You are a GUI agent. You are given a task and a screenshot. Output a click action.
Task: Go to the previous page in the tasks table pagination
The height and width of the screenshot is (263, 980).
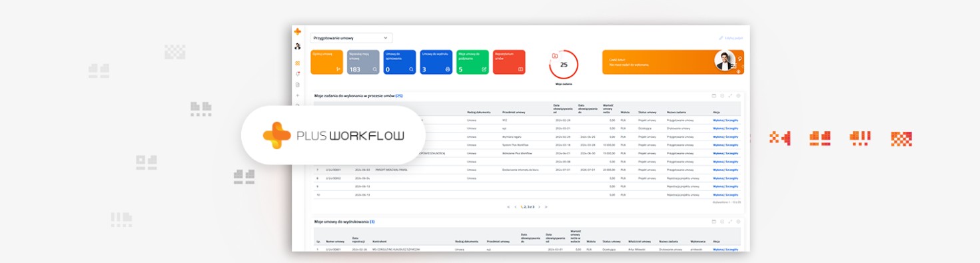(515, 207)
